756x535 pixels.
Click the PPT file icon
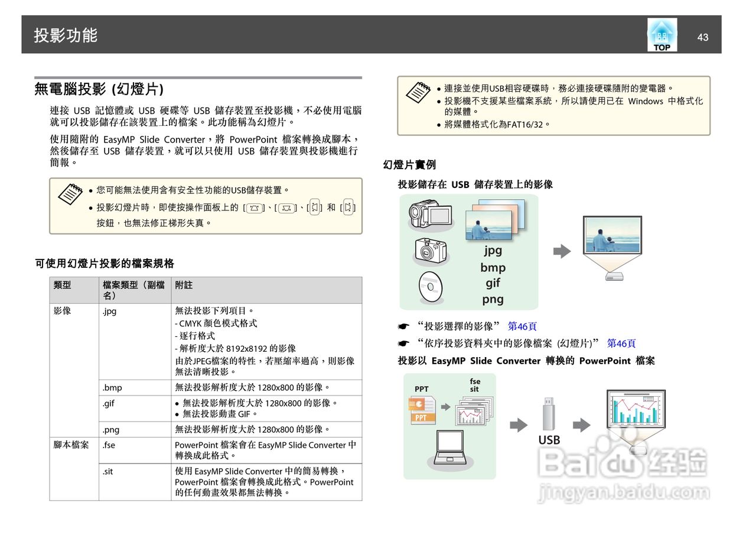422,410
